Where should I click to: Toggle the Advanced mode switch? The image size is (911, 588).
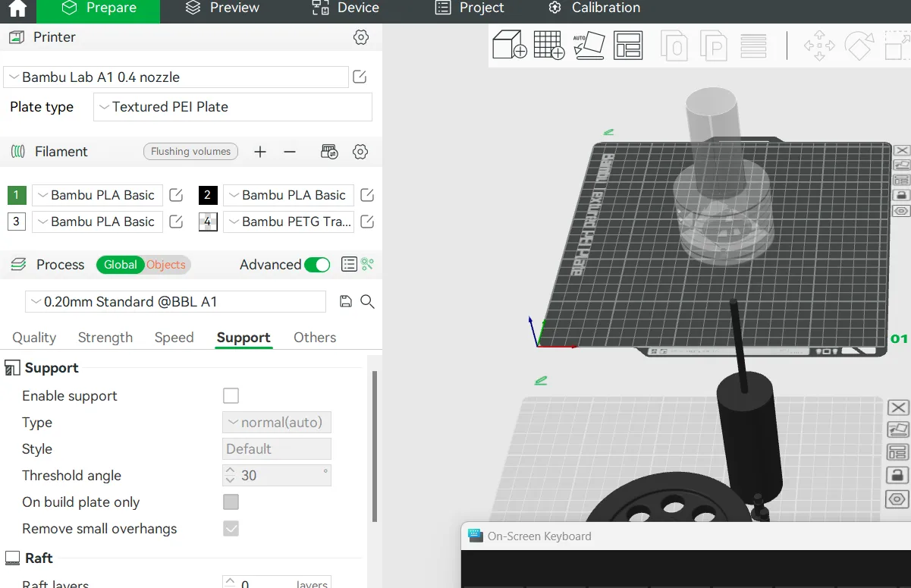pos(317,265)
